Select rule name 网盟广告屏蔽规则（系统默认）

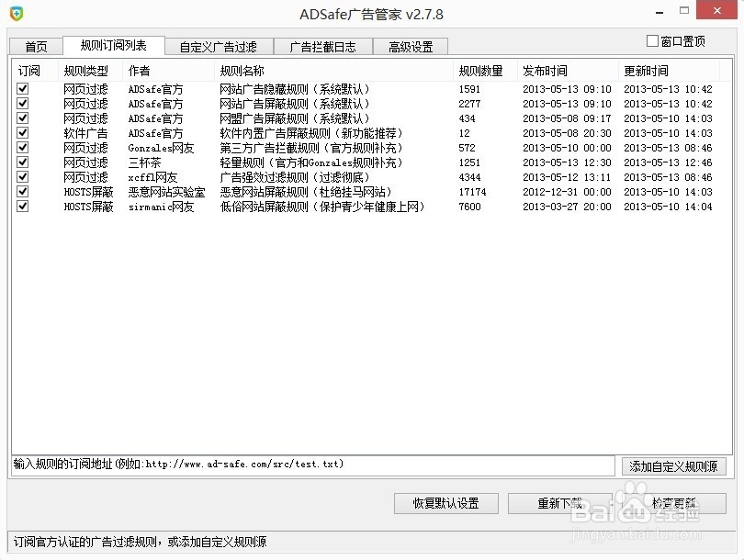click(295, 118)
